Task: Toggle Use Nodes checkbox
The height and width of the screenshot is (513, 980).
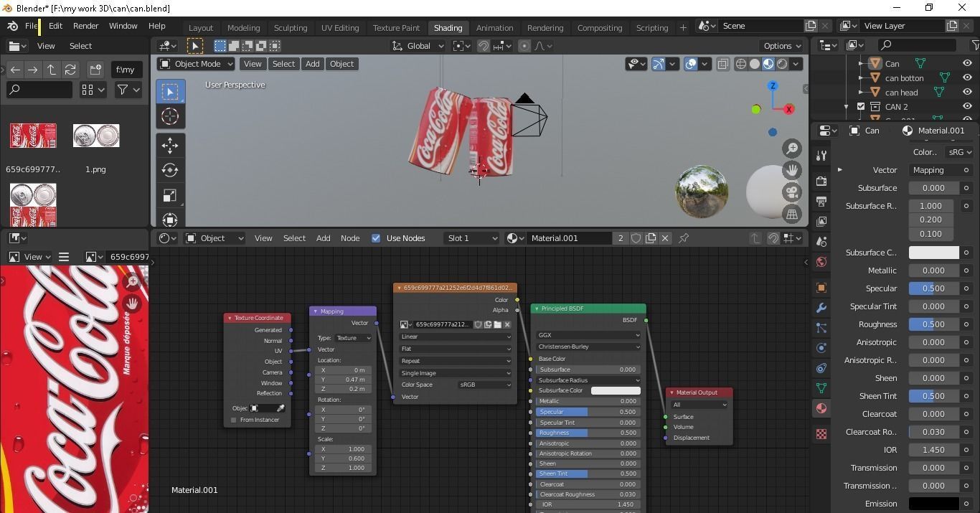Action: point(376,238)
